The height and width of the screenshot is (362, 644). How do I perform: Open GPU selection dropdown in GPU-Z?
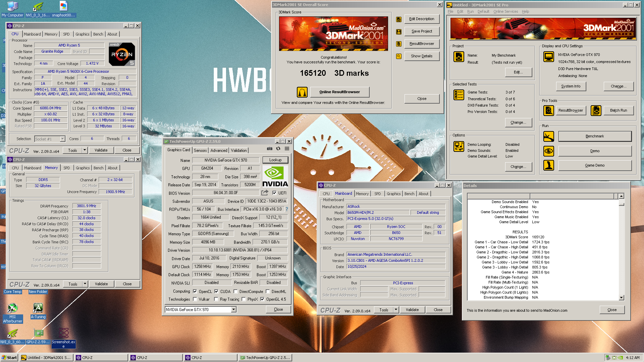(x=233, y=310)
